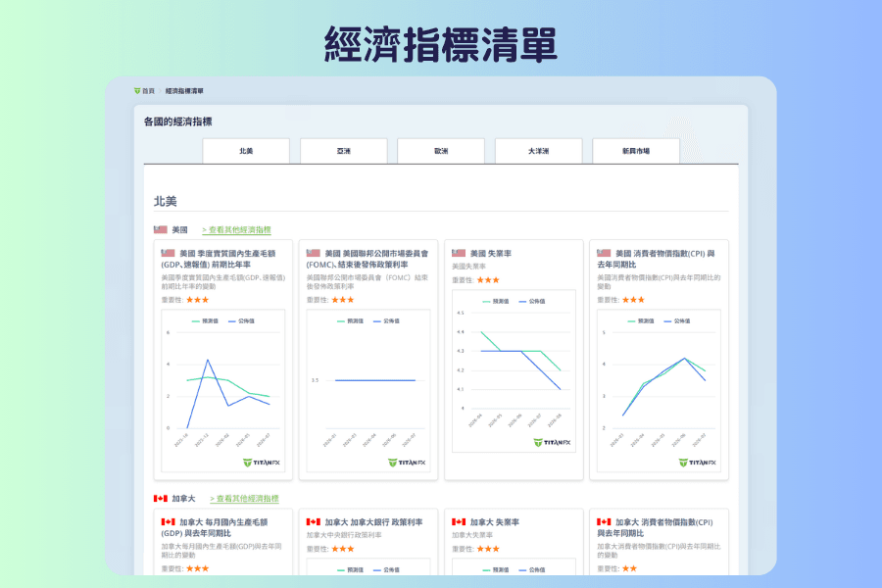Screen dimensions: 882x588
Task: Click importance stars in 加拿大 GDP card
Action: (x=197, y=568)
